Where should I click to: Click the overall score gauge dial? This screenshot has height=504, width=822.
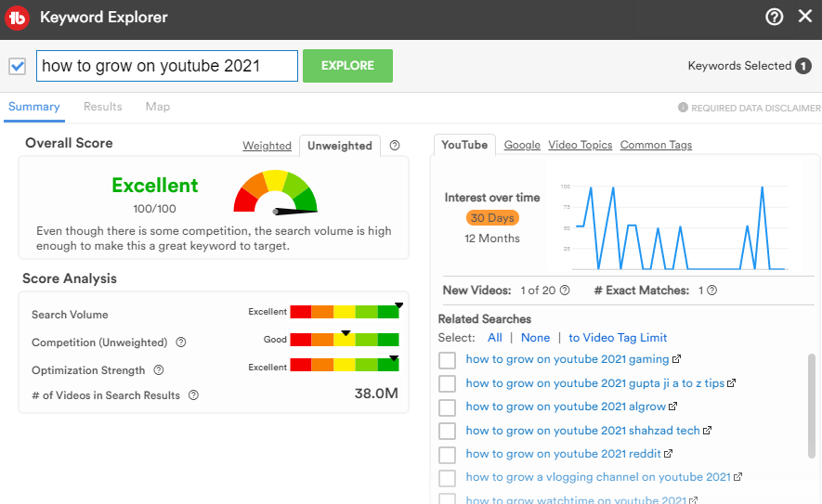pos(276,192)
